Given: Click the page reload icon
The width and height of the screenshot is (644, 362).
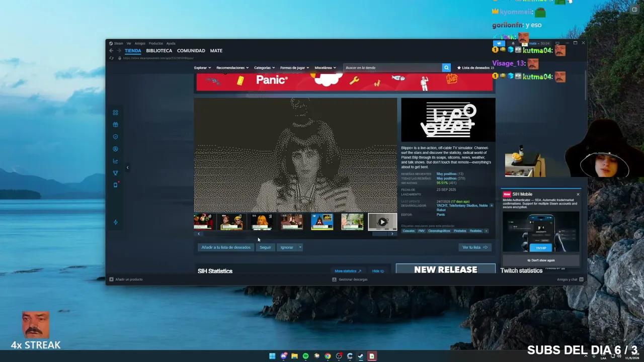Looking at the screenshot, I should (x=111, y=58).
